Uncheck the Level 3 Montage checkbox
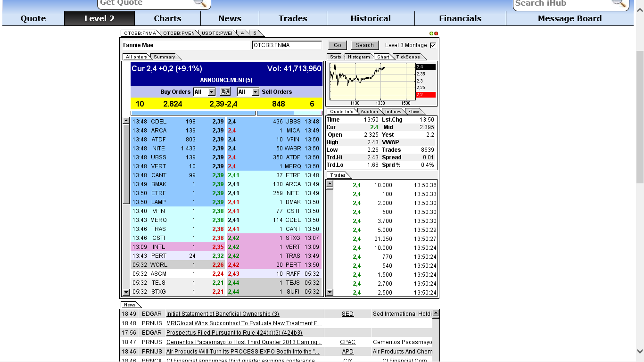The width and height of the screenshot is (644, 362). click(432, 45)
